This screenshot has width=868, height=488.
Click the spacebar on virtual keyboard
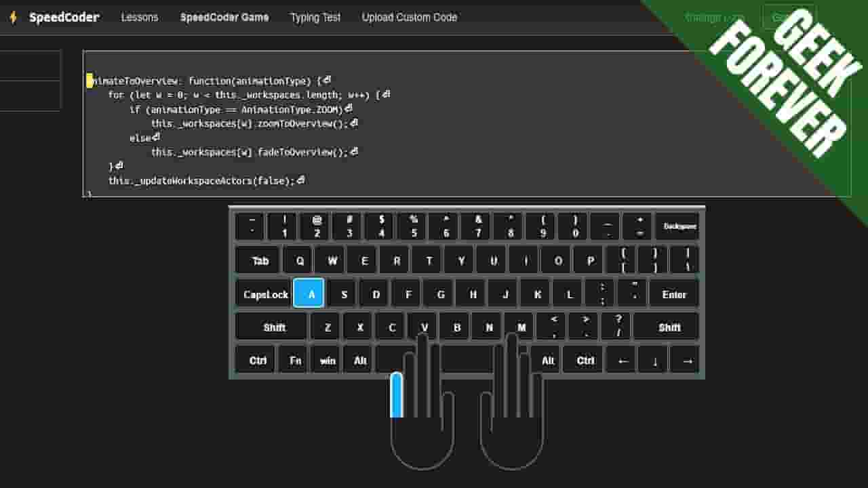452,360
